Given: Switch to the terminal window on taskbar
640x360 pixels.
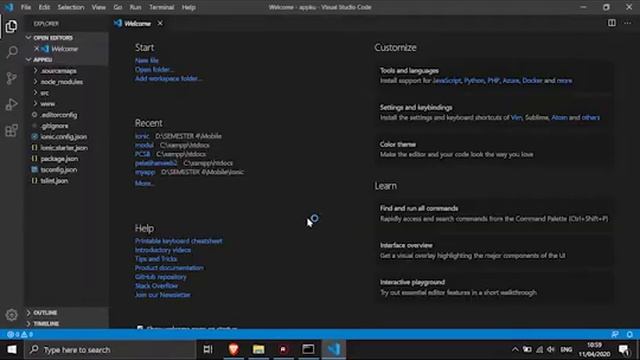Looking at the screenshot, I should click(x=308, y=349).
